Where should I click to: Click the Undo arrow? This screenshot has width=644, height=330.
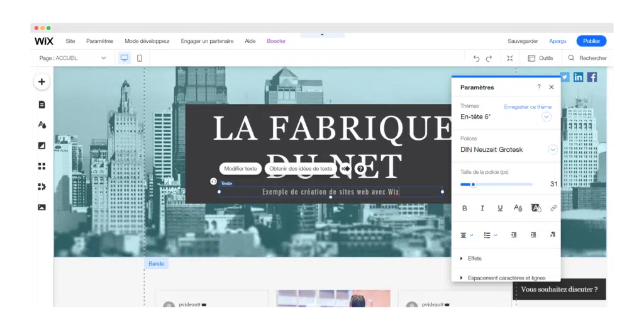[x=476, y=58]
